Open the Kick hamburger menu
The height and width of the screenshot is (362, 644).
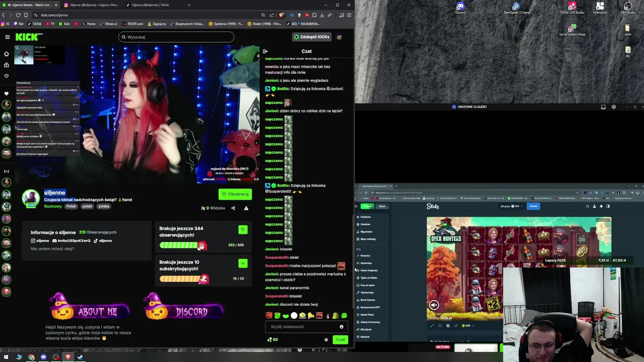(7, 37)
